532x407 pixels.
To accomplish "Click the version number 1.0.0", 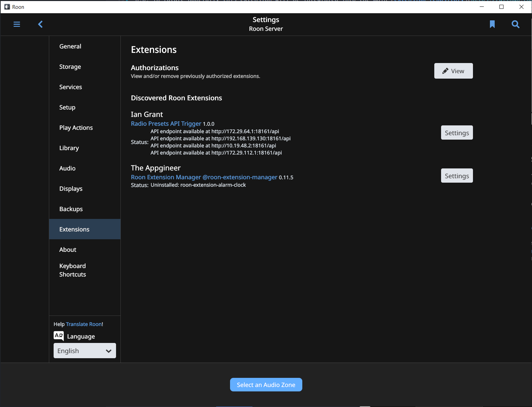I will [209, 124].
